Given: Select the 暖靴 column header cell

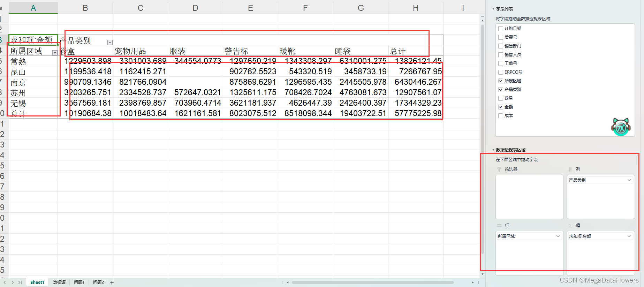Looking at the screenshot, I should tap(305, 51).
